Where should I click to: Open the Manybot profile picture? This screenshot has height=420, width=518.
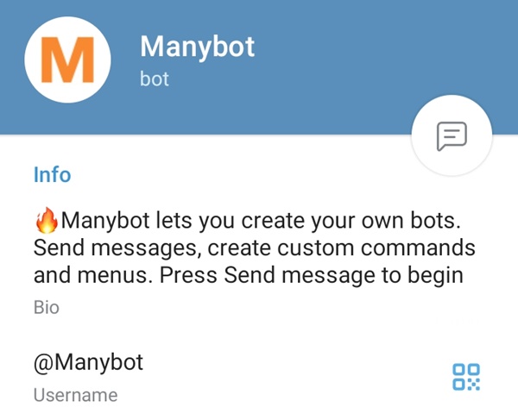tap(67, 60)
